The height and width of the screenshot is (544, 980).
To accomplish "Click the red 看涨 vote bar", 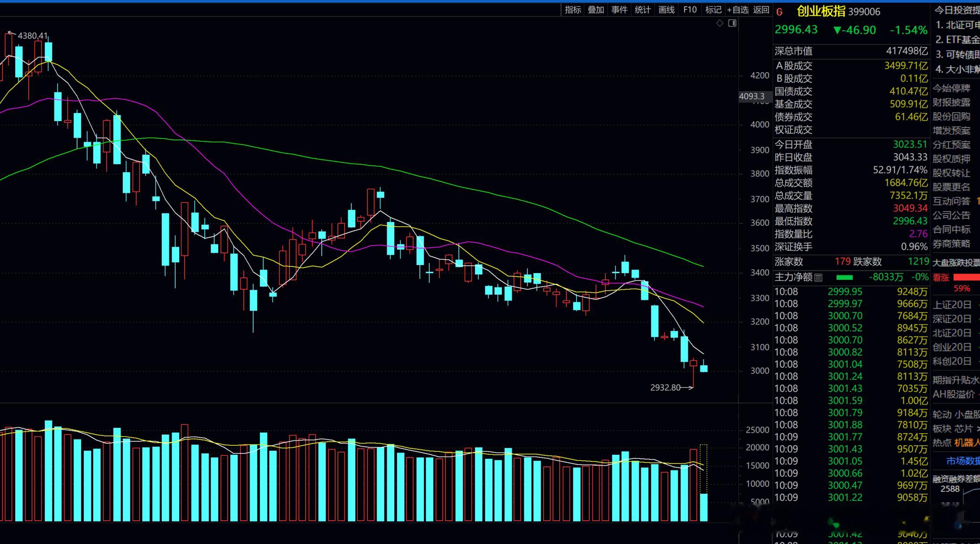I will 967,278.
